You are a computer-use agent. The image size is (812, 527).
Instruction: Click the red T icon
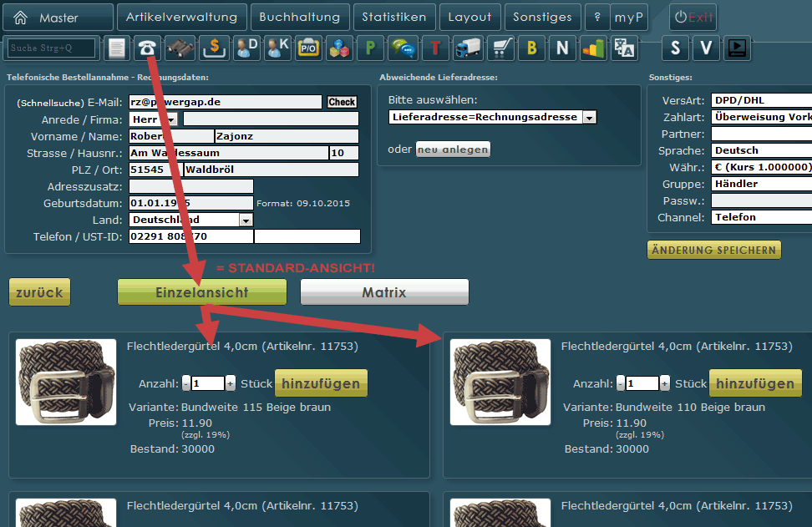coord(435,48)
